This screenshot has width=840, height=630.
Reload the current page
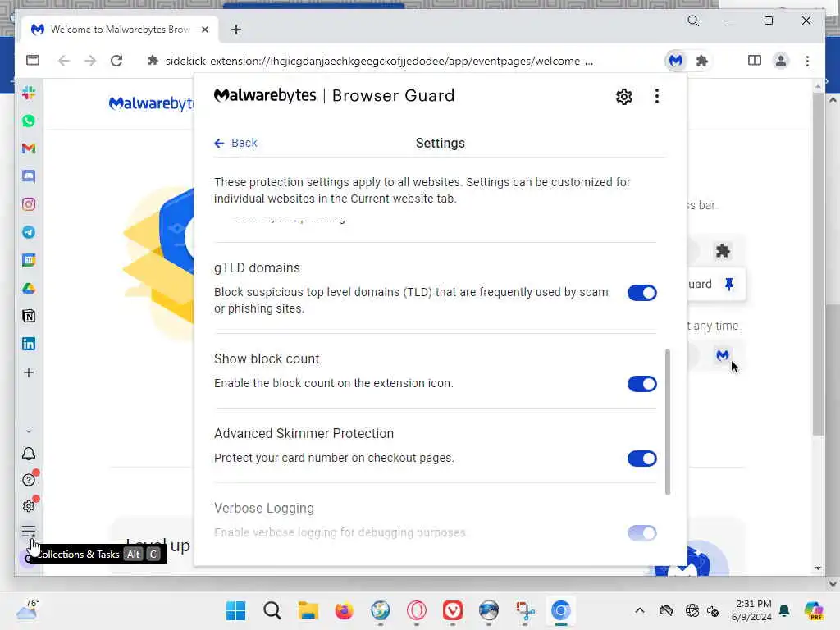point(116,61)
